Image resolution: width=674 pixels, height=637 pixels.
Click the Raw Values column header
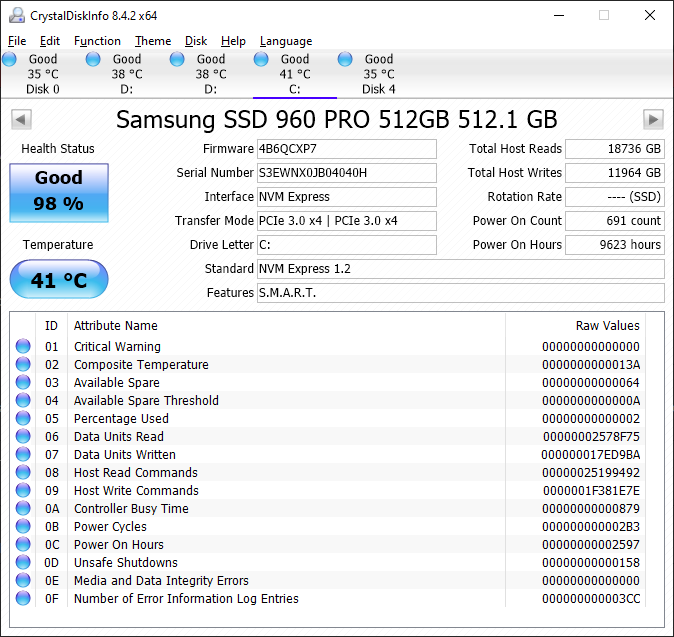click(607, 325)
